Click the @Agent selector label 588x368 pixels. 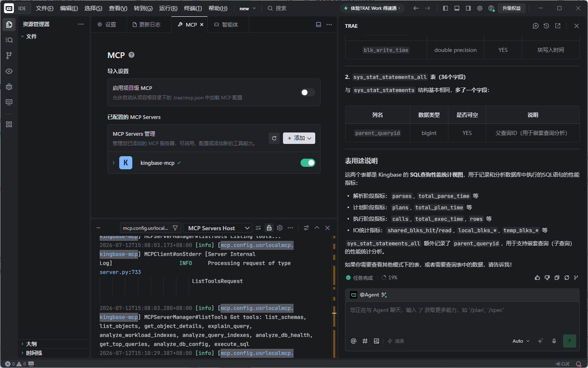pyautogui.click(x=369, y=295)
